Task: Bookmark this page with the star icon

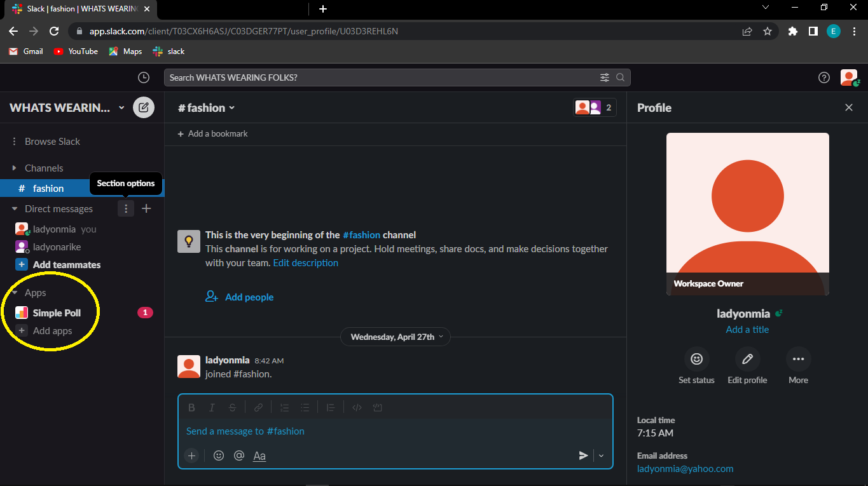Action: [768, 31]
